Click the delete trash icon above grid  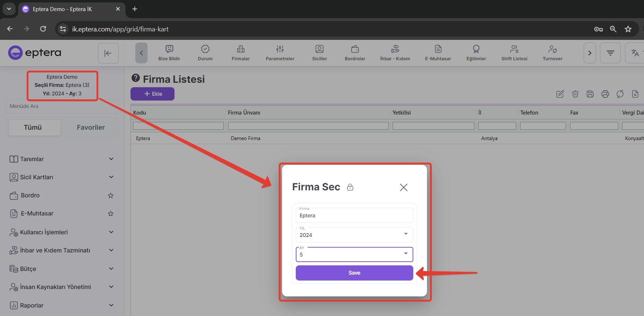(575, 94)
